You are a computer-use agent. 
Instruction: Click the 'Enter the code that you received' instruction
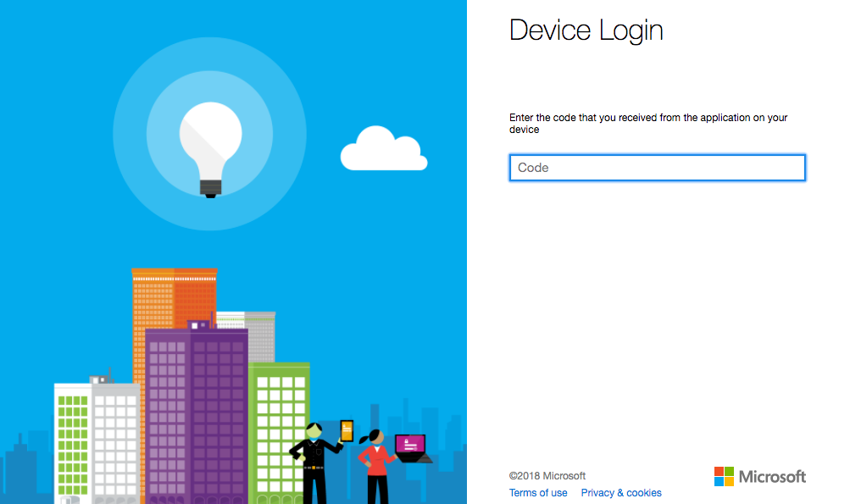647,124
